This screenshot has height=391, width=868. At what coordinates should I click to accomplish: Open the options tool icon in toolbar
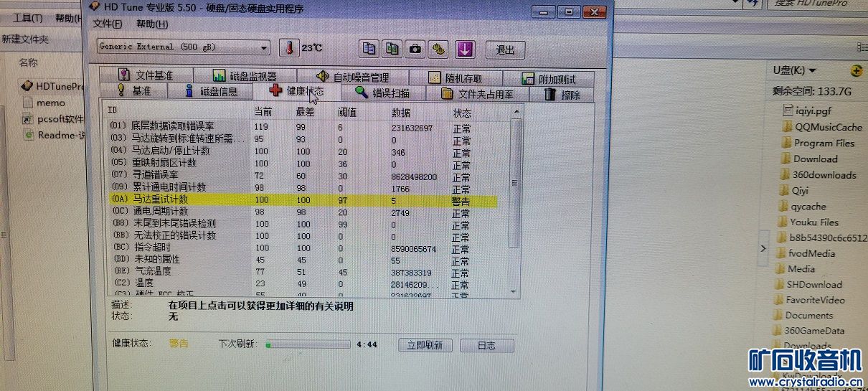tap(438, 49)
